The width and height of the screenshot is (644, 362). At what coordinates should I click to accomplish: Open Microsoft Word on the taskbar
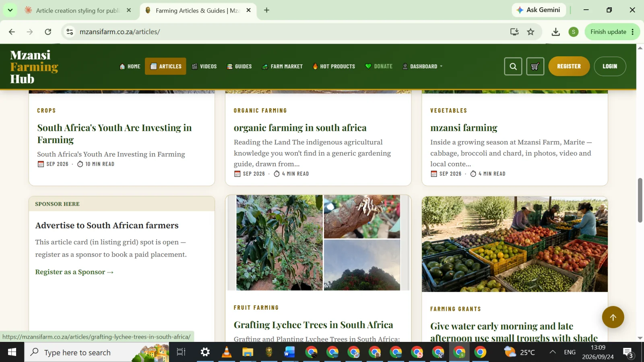coord(289,352)
